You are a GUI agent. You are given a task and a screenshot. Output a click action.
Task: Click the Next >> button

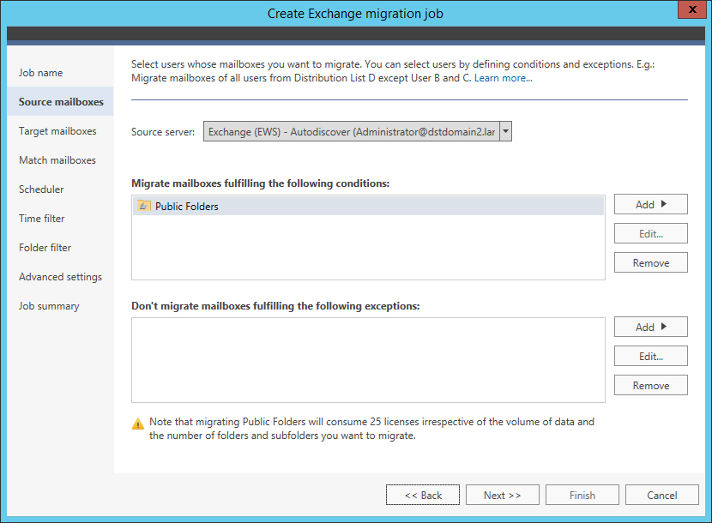[x=502, y=495]
